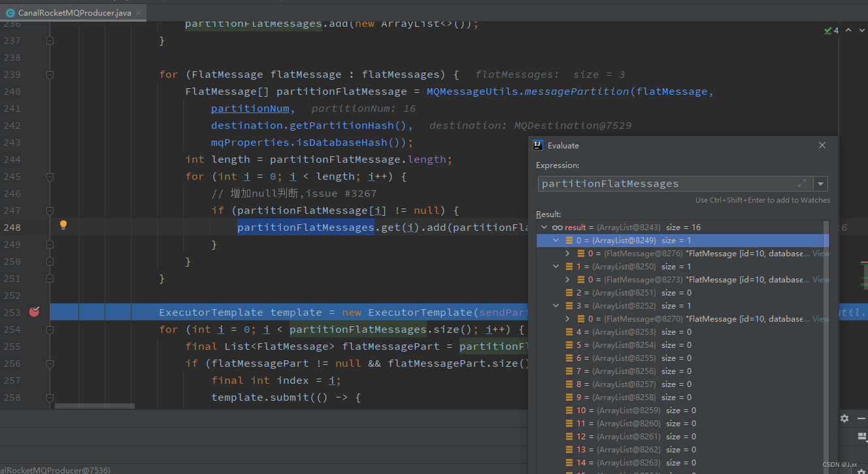The height and width of the screenshot is (474, 868).
Task: Hide the tool window with the minus icon
Action: click(861, 418)
